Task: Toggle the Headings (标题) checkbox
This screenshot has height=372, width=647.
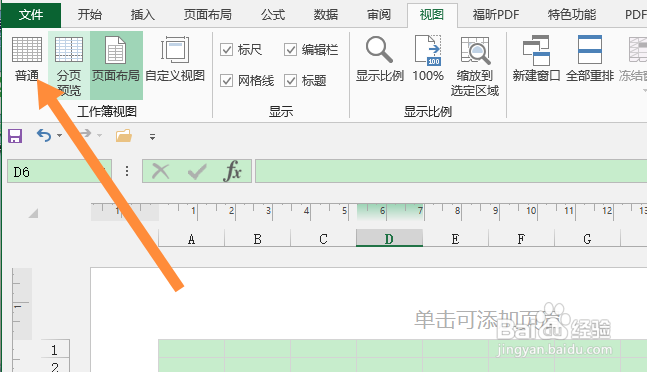Action: click(290, 80)
